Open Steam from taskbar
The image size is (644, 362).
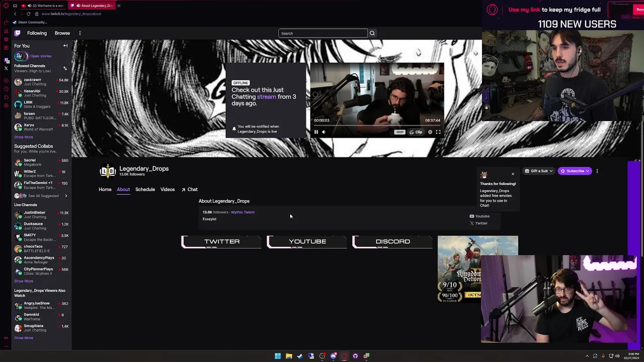pos(300,356)
